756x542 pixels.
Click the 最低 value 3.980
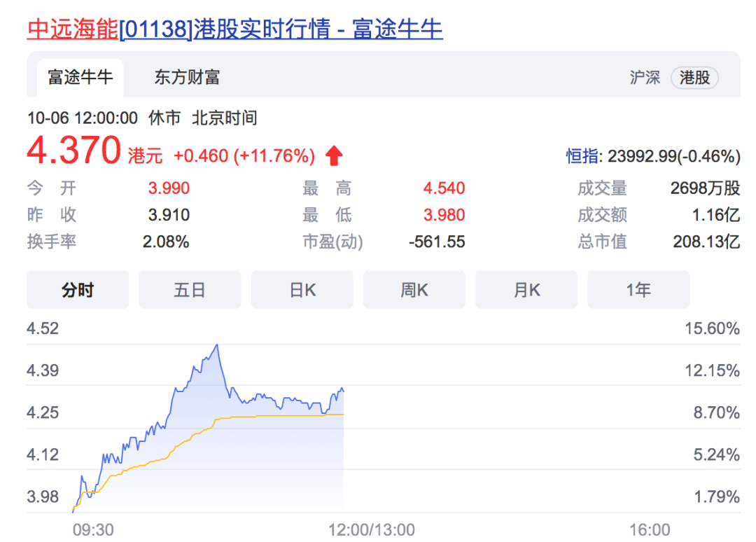[444, 214]
